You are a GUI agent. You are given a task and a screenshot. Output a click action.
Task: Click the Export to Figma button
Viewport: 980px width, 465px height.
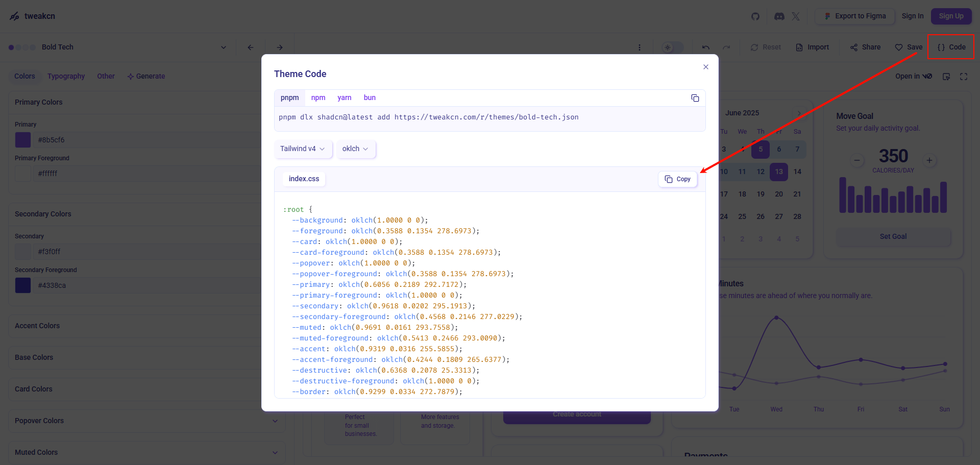pos(855,16)
